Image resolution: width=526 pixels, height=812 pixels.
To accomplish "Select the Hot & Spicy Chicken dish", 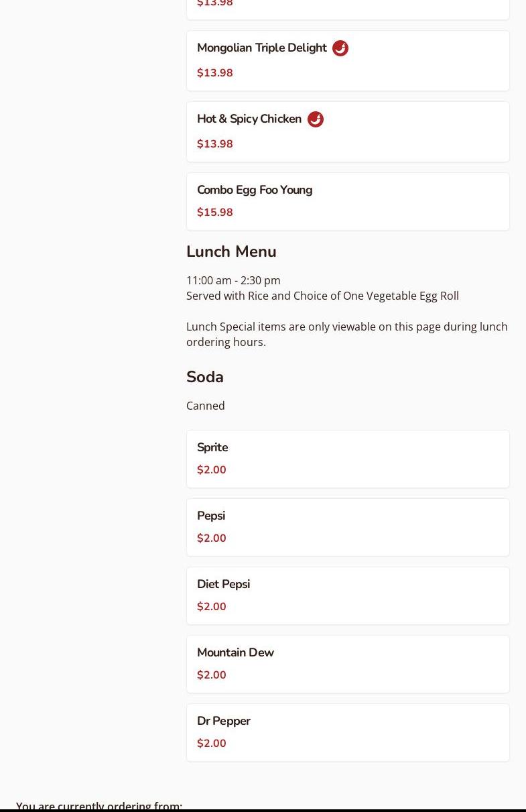I will click(249, 119).
